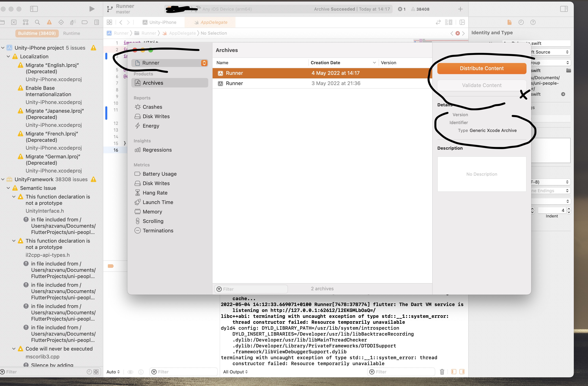Viewport: 588px width, 386px height.
Task: Select the Runner archive from 4 May 2022
Action: (x=322, y=73)
